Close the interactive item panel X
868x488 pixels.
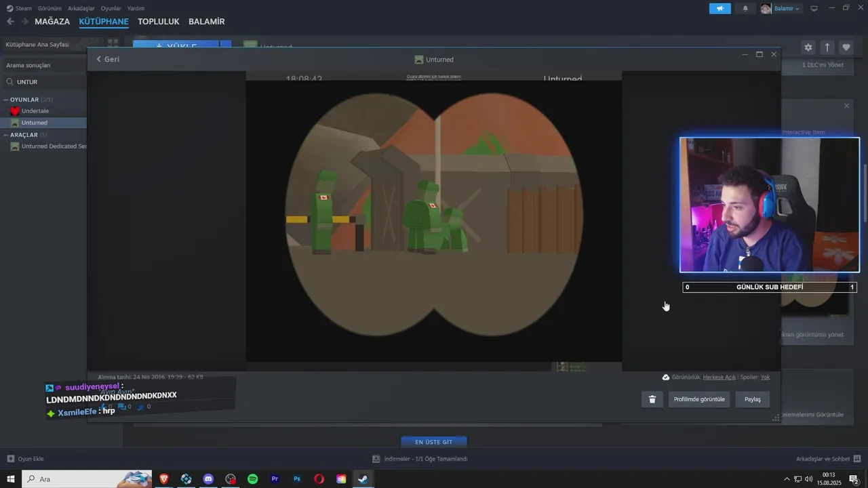tap(846, 106)
